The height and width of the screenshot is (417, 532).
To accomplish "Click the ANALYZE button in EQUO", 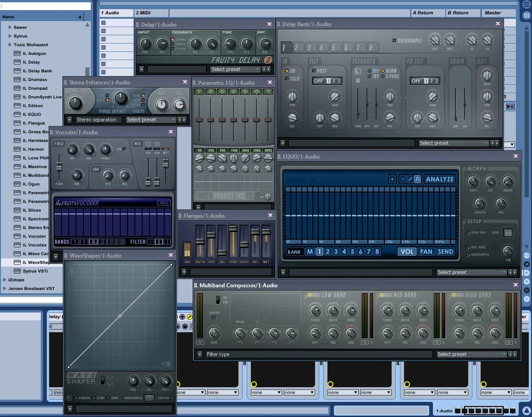I will 440,179.
